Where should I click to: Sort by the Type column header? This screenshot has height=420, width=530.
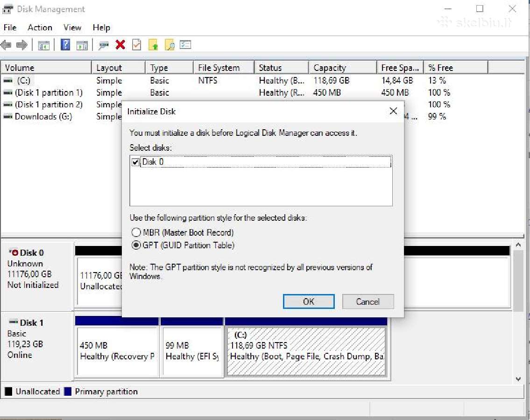(x=170, y=68)
